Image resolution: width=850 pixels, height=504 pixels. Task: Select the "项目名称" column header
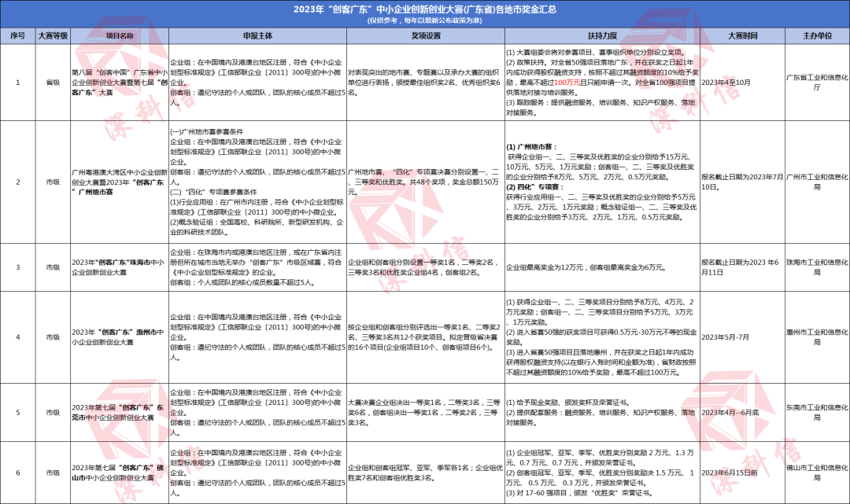[120, 35]
